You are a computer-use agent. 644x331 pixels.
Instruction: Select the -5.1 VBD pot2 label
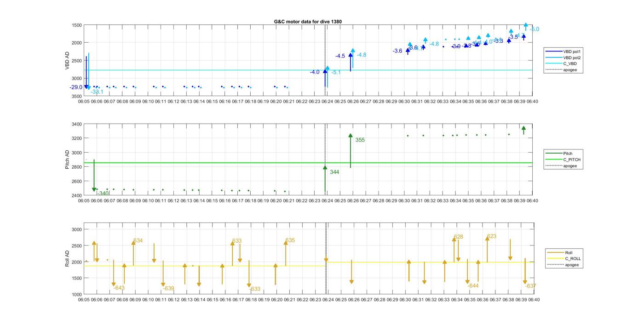coord(336,72)
